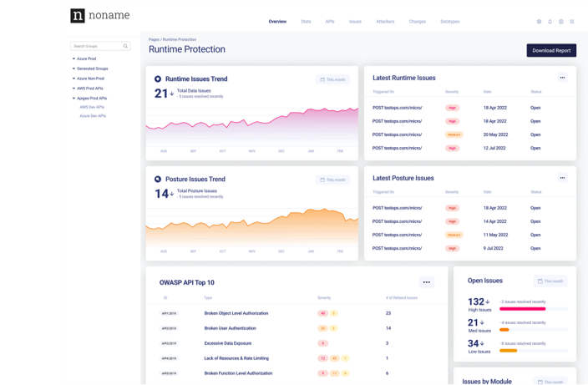Open This month filter in Issues by Module
The image size is (588, 385).
pyautogui.click(x=550, y=382)
